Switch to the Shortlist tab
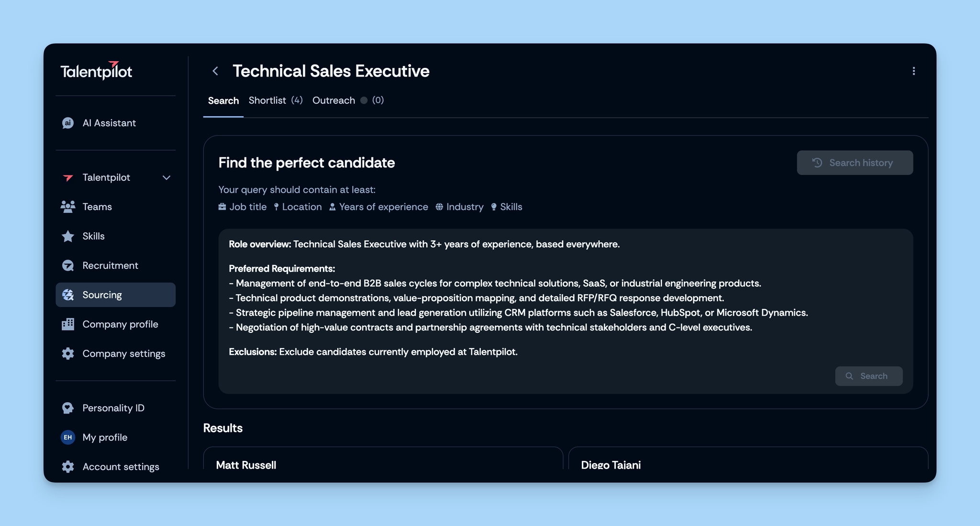 point(276,100)
